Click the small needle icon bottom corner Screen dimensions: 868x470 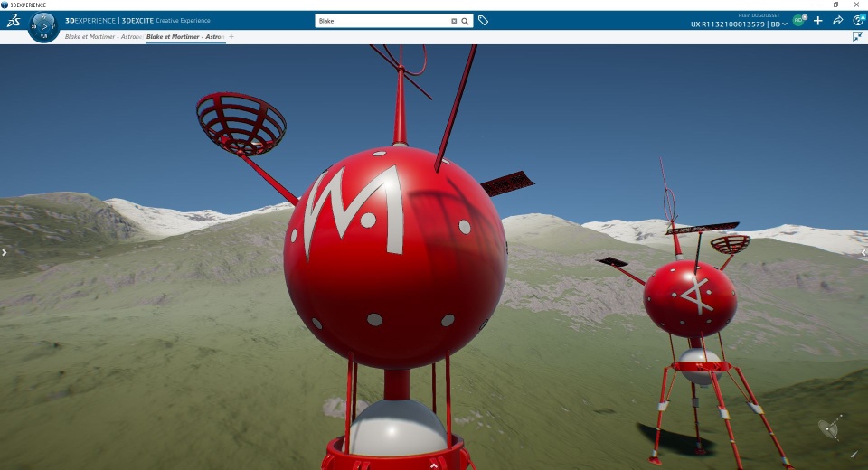click(x=854, y=454)
